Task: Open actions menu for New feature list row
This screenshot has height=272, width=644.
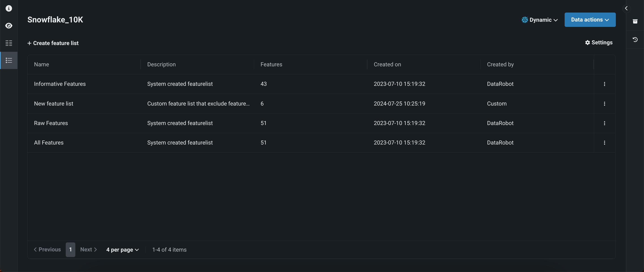Action: pos(604,104)
